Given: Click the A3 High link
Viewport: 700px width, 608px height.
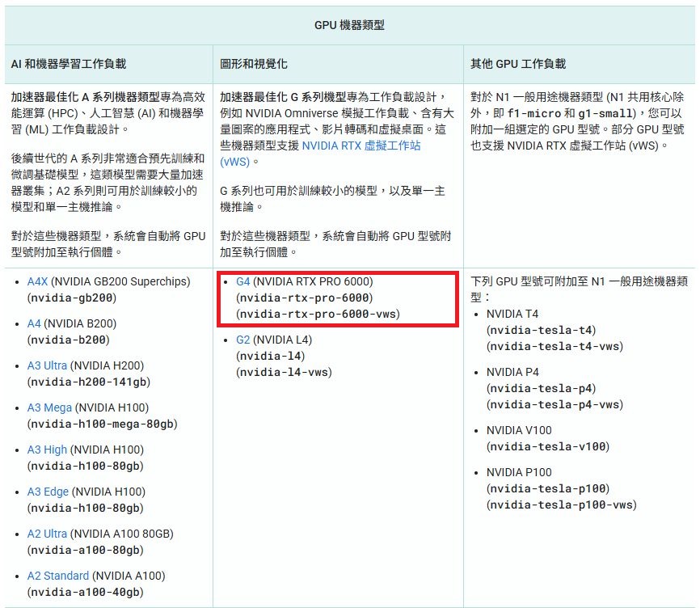Looking at the screenshot, I should [47, 450].
